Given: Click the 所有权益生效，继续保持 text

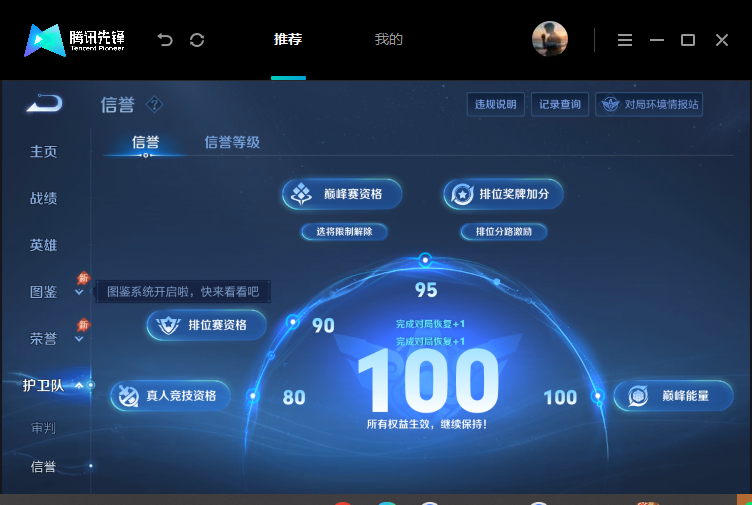Looking at the screenshot, I should point(427,424).
